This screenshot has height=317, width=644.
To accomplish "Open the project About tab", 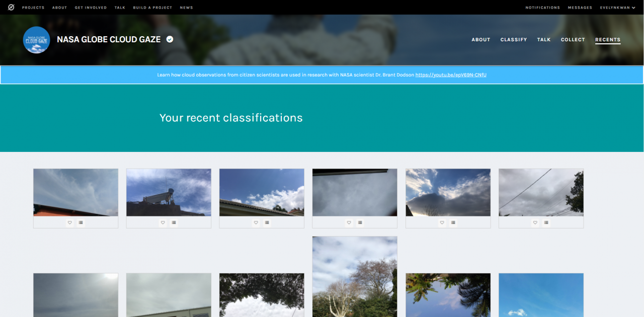I will (x=481, y=40).
